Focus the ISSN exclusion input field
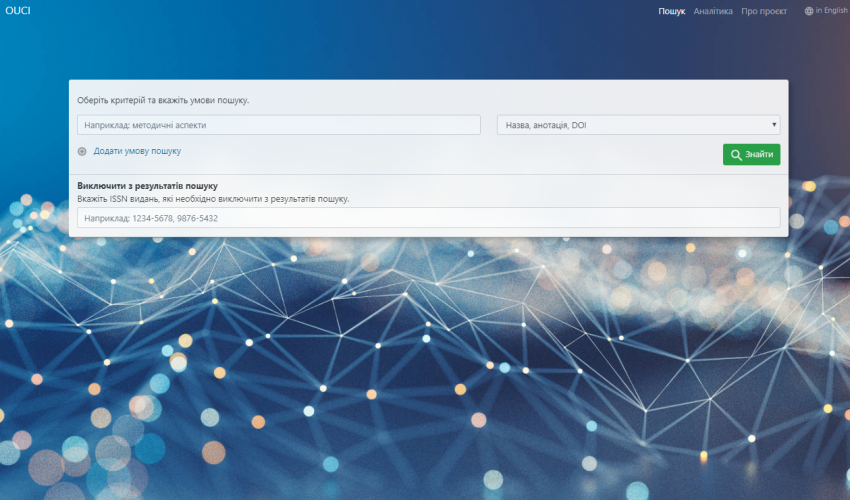Viewport: 850px width, 500px height. pos(429,218)
